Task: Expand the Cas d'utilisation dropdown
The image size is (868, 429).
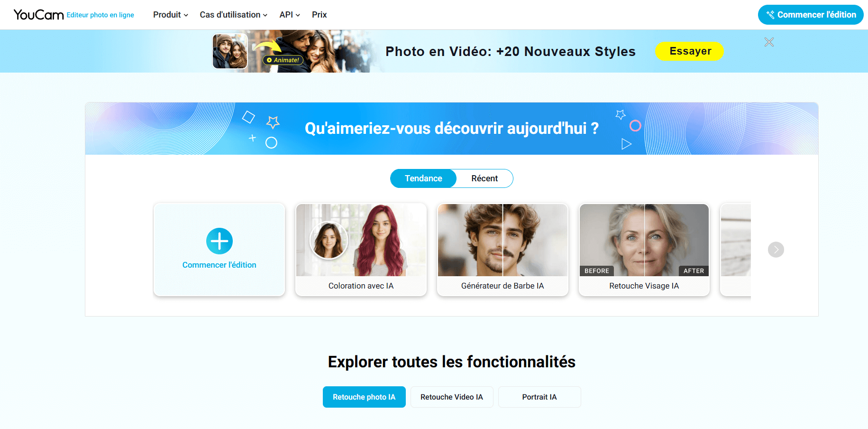Action: click(x=234, y=15)
